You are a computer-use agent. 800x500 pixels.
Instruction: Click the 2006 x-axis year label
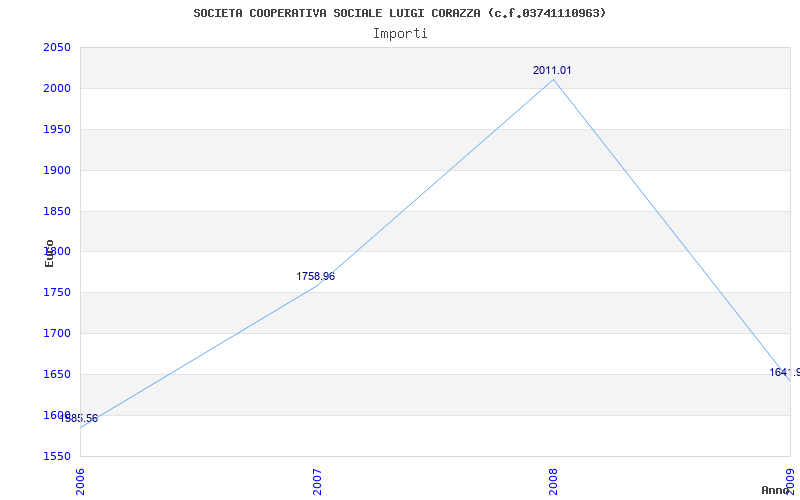point(81,482)
